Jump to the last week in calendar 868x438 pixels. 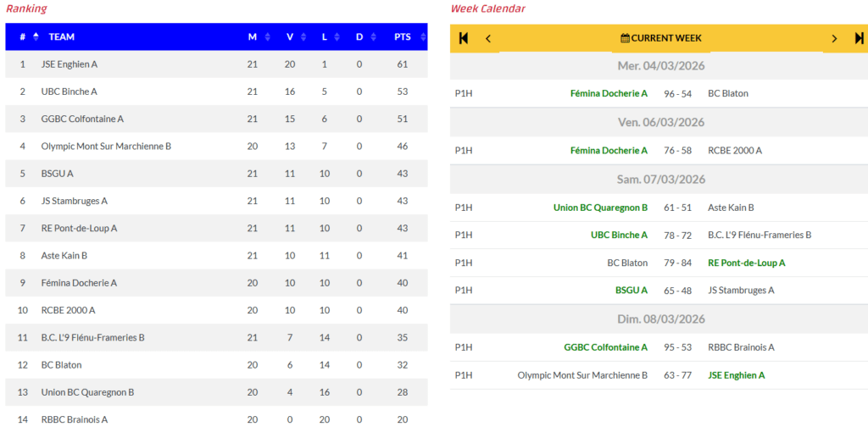859,38
